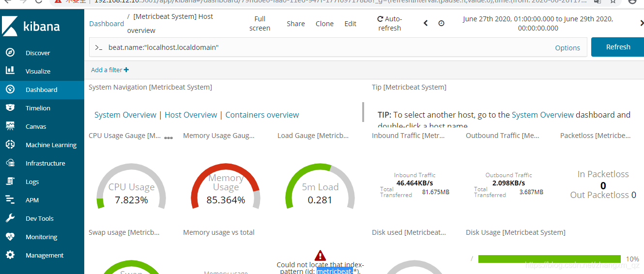Click the index-pattern error warning icon

[x=320, y=255]
